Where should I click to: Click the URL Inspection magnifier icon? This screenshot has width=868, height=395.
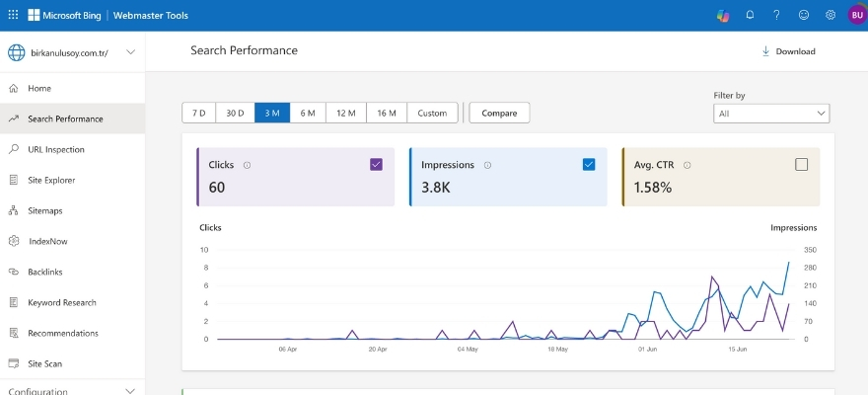[14, 149]
